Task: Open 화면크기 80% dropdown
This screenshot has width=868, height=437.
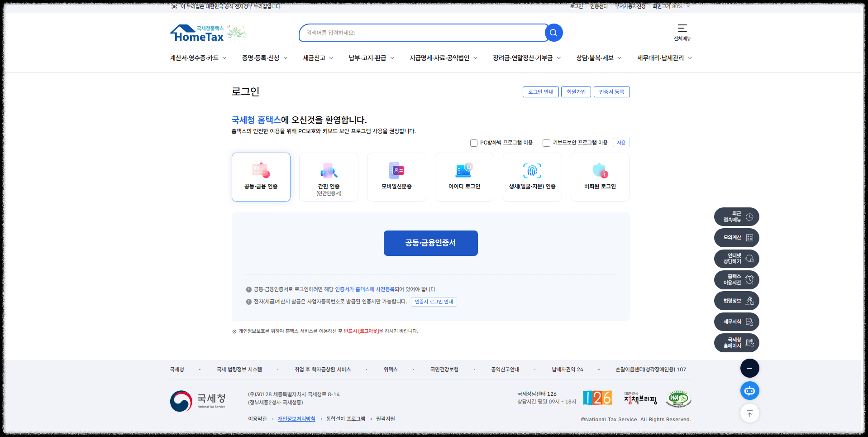Action: point(672,6)
